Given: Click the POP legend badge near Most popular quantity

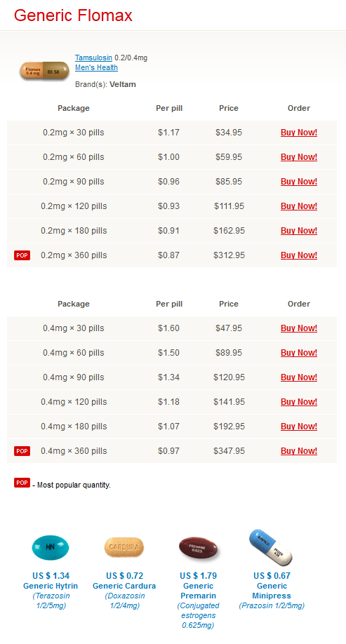Looking at the screenshot, I should 22,483.
